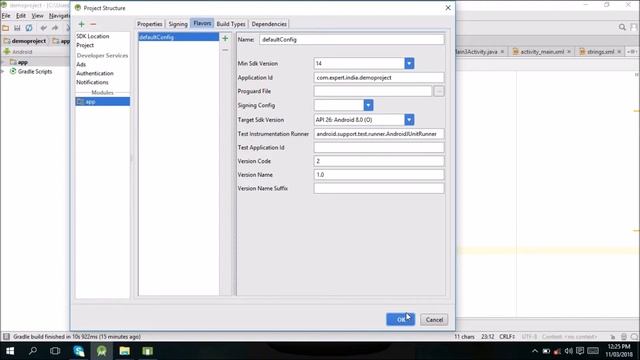Remove selected module with red minus

[x=93, y=24]
